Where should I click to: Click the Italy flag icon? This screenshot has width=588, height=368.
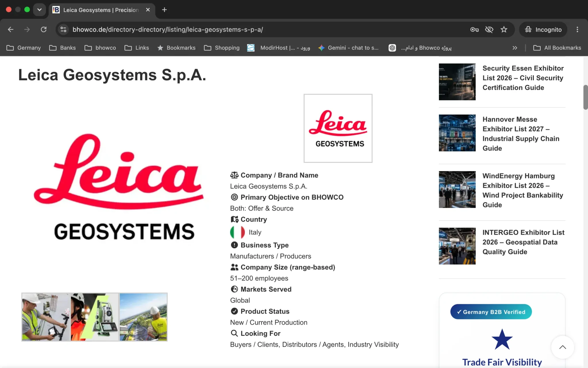pos(237,232)
